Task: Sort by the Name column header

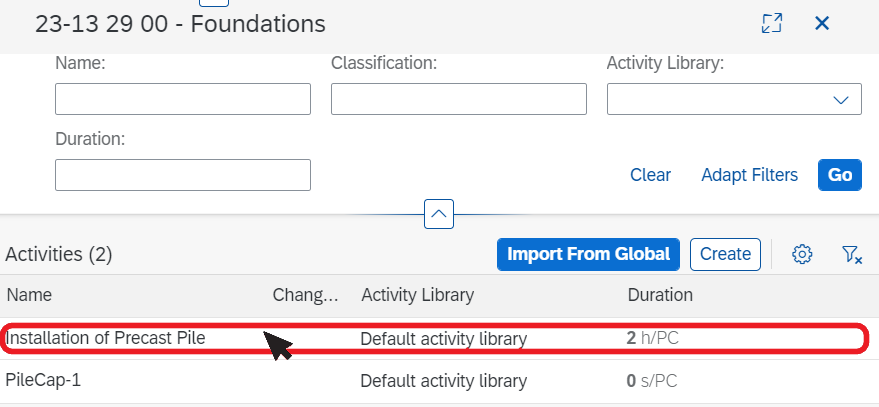Action: click(29, 295)
